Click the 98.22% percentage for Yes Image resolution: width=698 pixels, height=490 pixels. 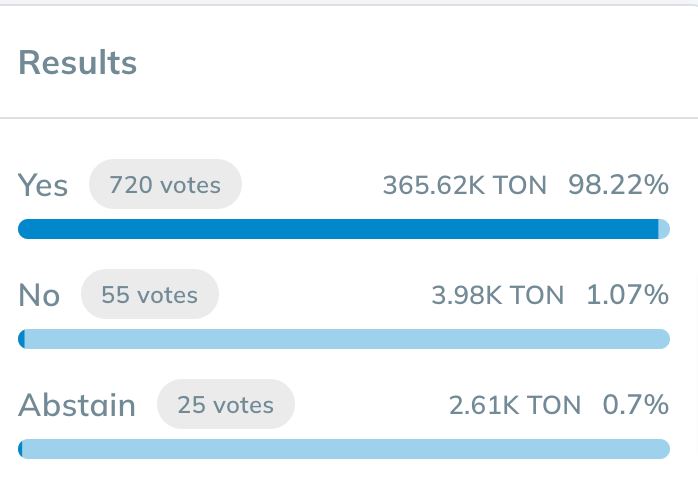click(618, 185)
